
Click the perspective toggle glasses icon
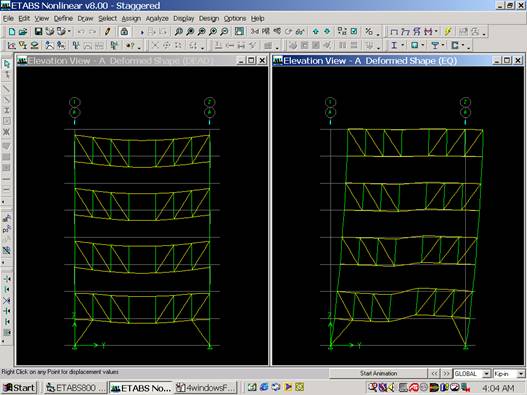click(x=299, y=32)
